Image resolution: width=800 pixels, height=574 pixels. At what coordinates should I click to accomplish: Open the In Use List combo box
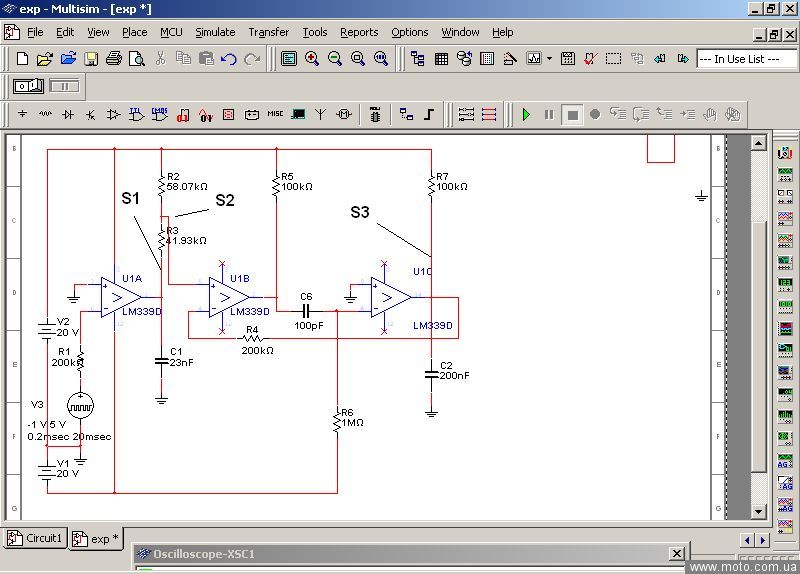(x=746, y=59)
